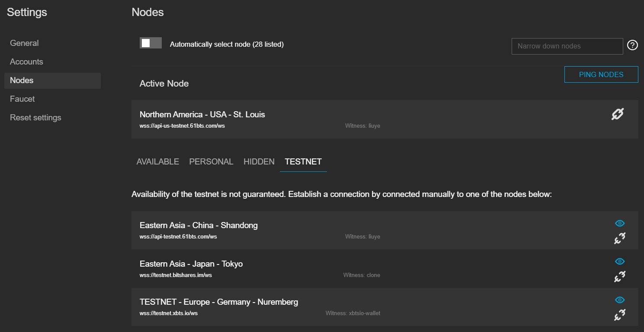Hide the Nuremberg node via eye icon
Screen dimensions: 644x332
pos(620,300)
